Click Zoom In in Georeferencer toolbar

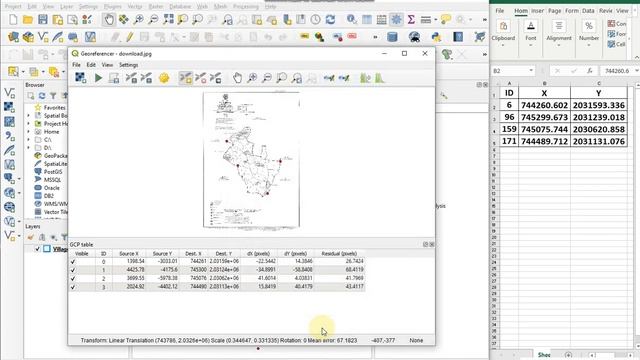pyautogui.click(x=252, y=78)
